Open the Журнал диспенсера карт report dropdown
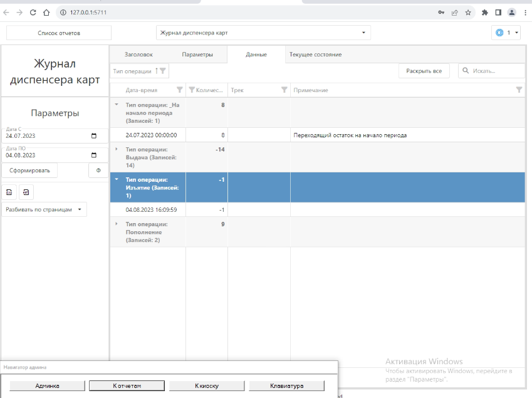This screenshot has height=398, width=532. pyautogui.click(x=263, y=33)
